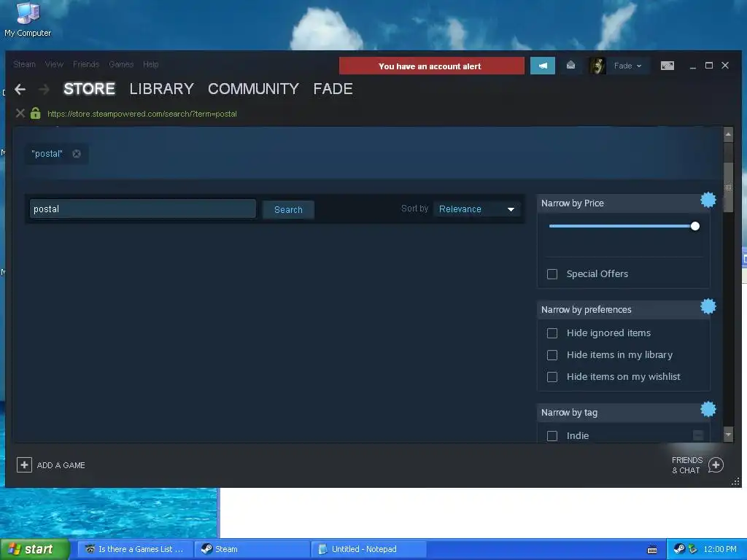Click the store URL address text
Screen dimensions: 747x560
142,114
